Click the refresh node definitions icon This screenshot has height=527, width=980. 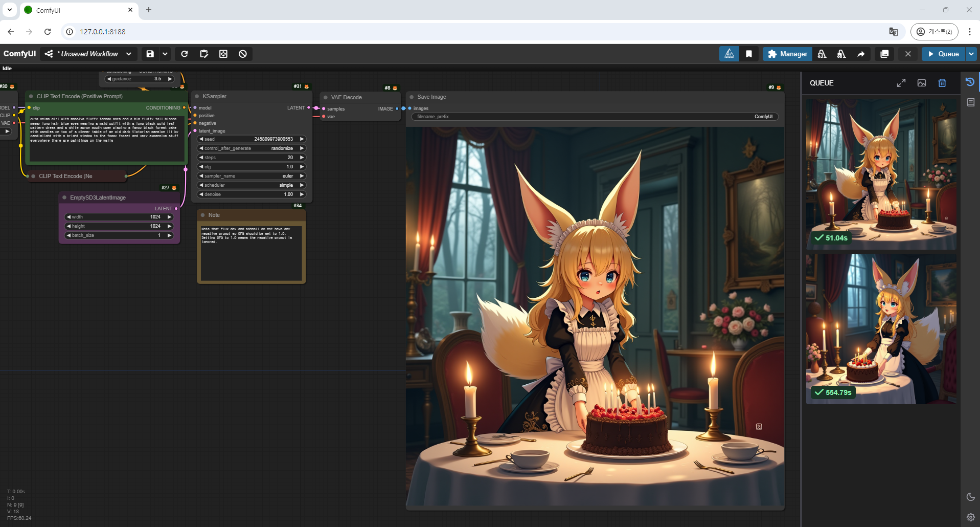click(185, 54)
